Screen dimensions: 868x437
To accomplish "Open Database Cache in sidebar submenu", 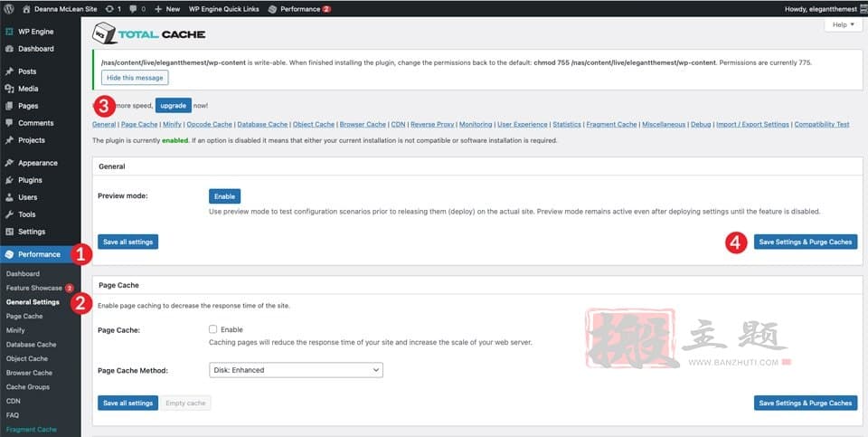I will click(31, 345).
